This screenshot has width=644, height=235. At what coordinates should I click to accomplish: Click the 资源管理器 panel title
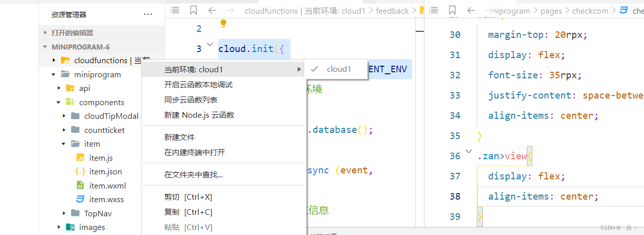pyautogui.click(x=69, y=15)
